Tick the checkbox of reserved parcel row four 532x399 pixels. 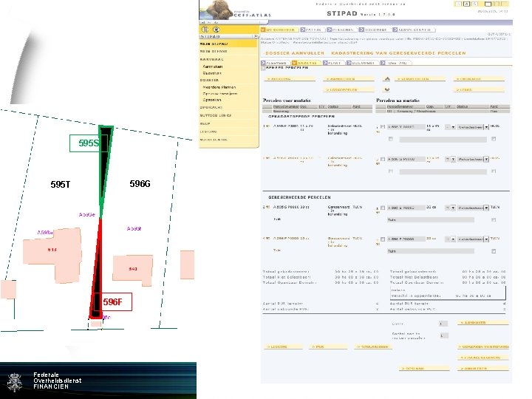coord(383,239)
